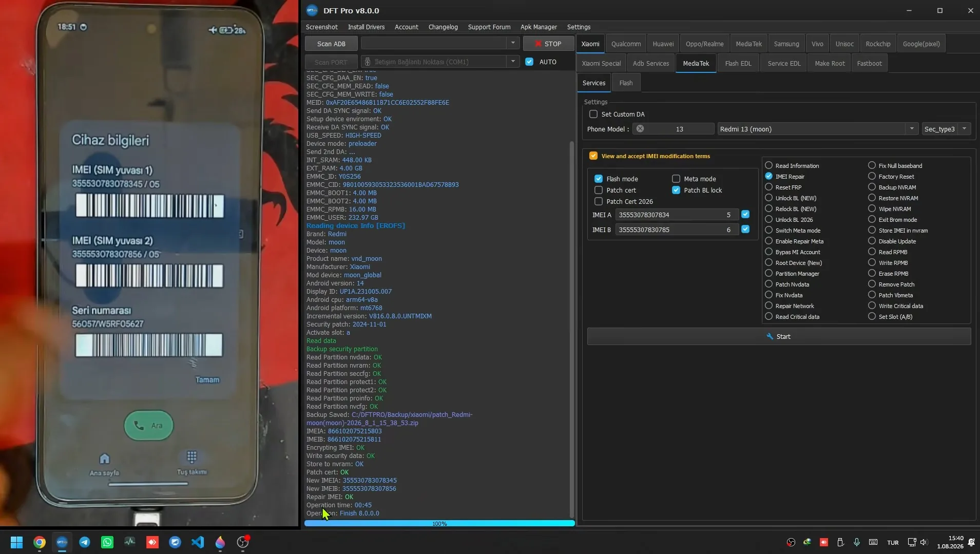Click the STOP button
The width and height of the screenshot is (980, 554).
[x=548, y=44]
